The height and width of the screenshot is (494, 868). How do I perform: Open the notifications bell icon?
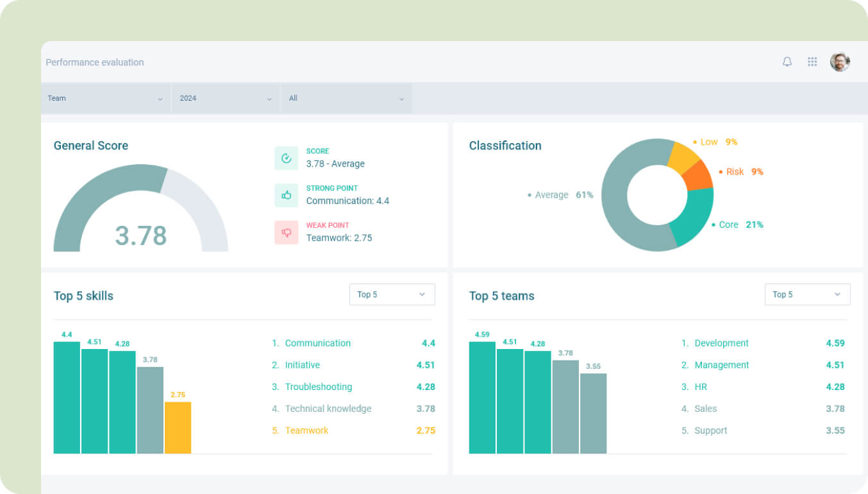pos(787,62)
